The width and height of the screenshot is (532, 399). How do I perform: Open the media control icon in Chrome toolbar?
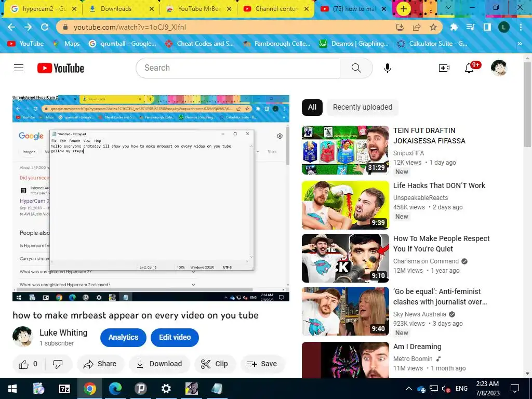tap(470, 27)
